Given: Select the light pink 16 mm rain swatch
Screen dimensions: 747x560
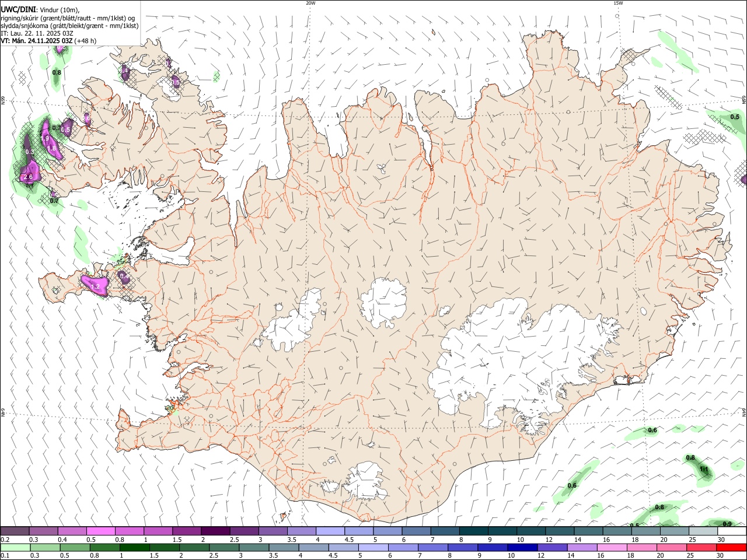Looking at the screenshot, I should coord(612,548).
